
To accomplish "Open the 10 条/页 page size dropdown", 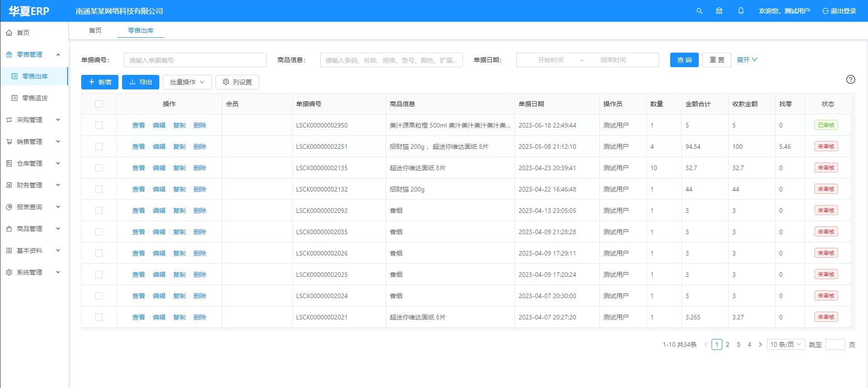I will pos(785,344).
